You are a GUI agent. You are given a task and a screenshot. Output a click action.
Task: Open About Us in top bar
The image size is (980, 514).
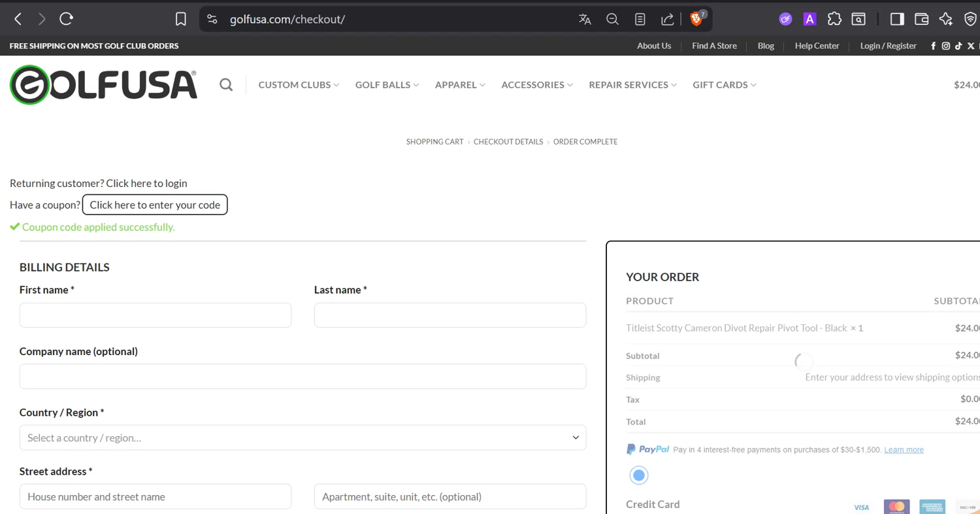(x=654, y=46)
